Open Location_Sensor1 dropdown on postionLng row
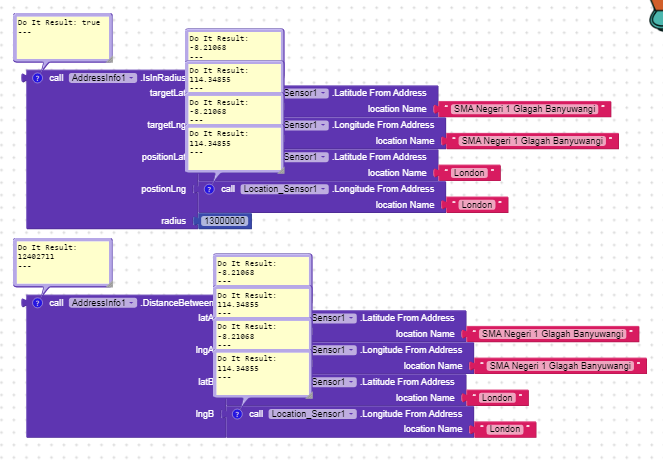Image resolution: width=663 pixels, height=465 pixels. 285,189
